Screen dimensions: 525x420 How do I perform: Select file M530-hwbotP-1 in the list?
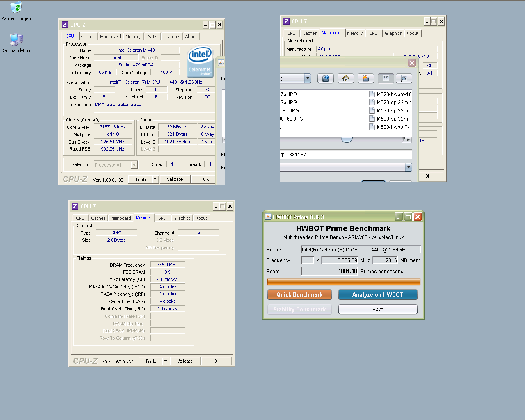(x=394, y=127)
